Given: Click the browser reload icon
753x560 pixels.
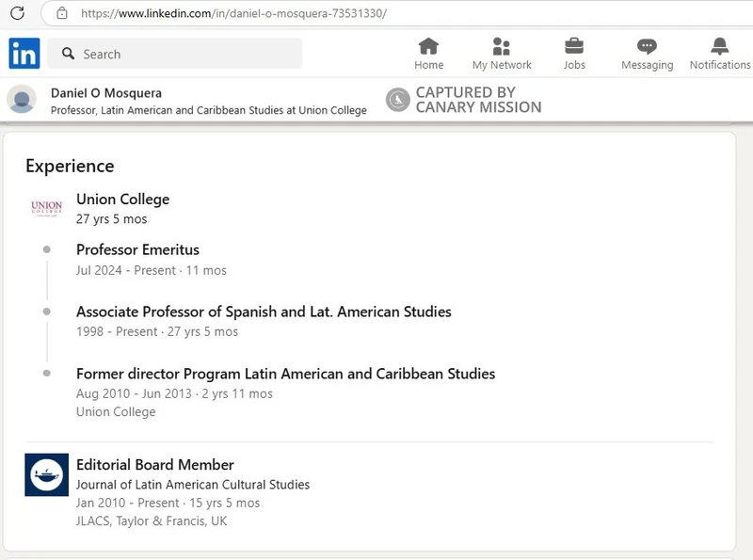Looking at the screenshot, I should click(17, 13).
